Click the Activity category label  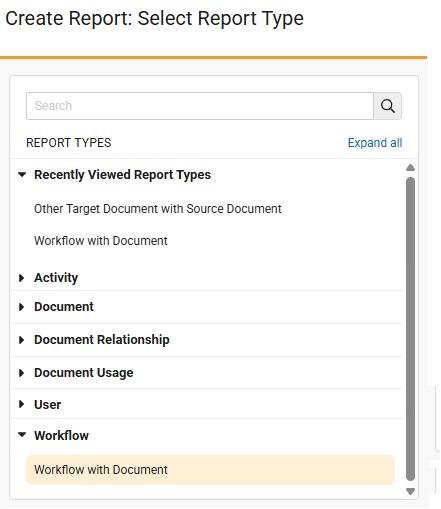coord(56,278)
